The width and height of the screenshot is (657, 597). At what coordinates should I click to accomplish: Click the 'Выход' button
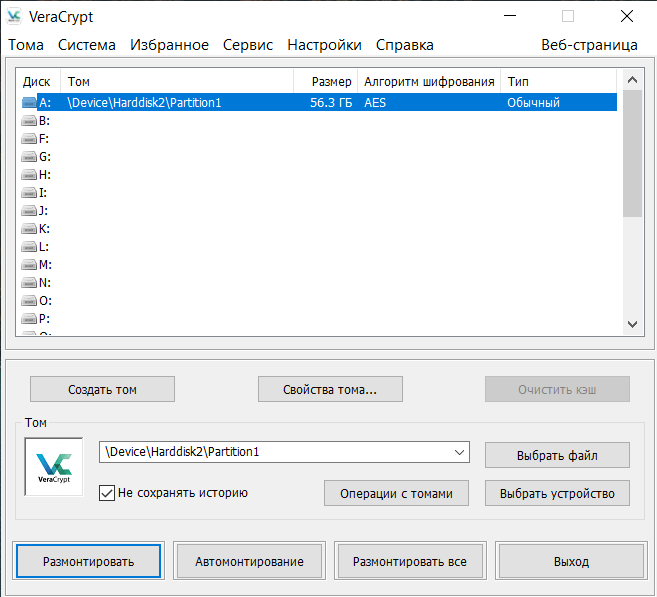click(x=571, y=561)
